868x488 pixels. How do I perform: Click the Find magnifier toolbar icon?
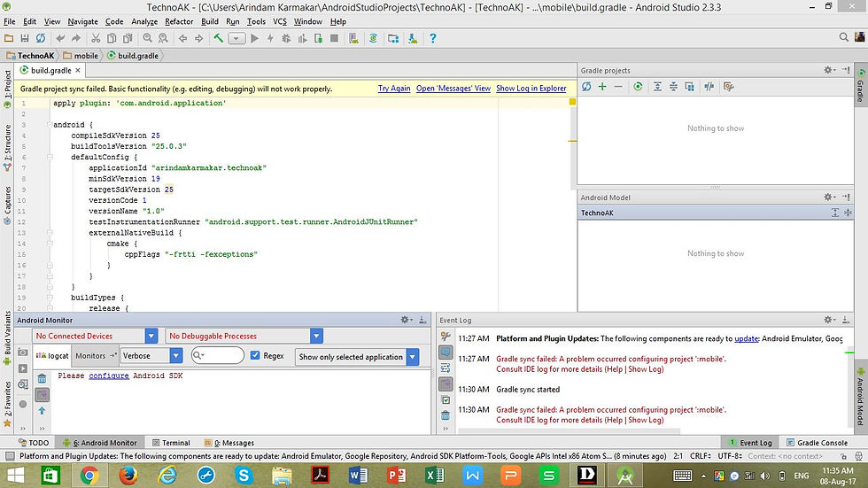click(147, 38)
